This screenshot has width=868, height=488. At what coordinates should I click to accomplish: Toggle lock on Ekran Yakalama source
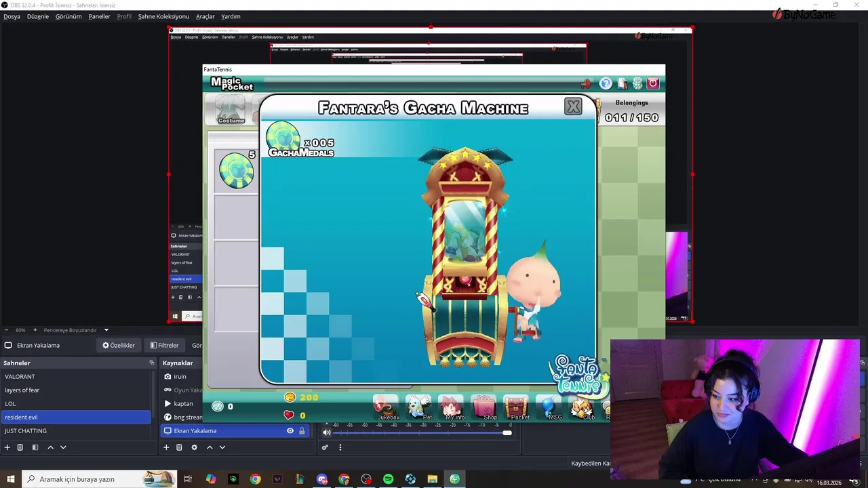(302, 430)
